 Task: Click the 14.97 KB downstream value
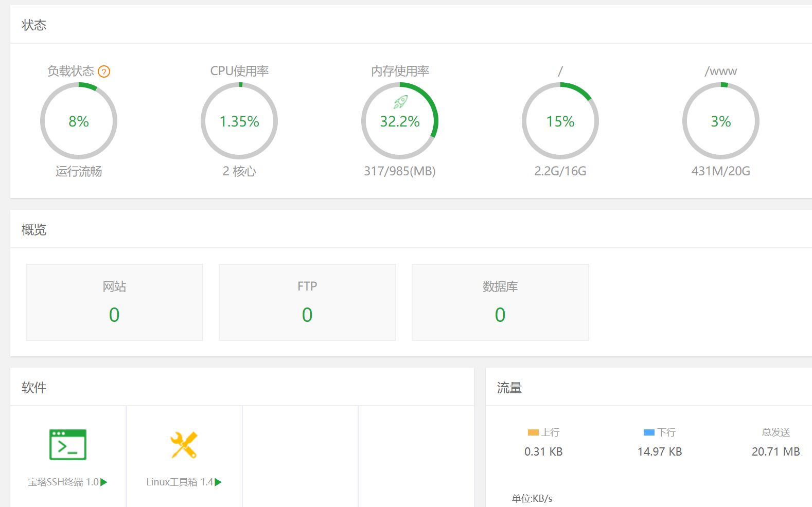point(660,452)
